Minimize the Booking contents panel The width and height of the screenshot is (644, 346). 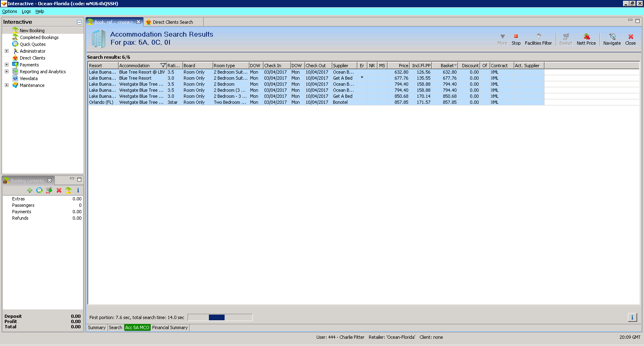point(72,179)
